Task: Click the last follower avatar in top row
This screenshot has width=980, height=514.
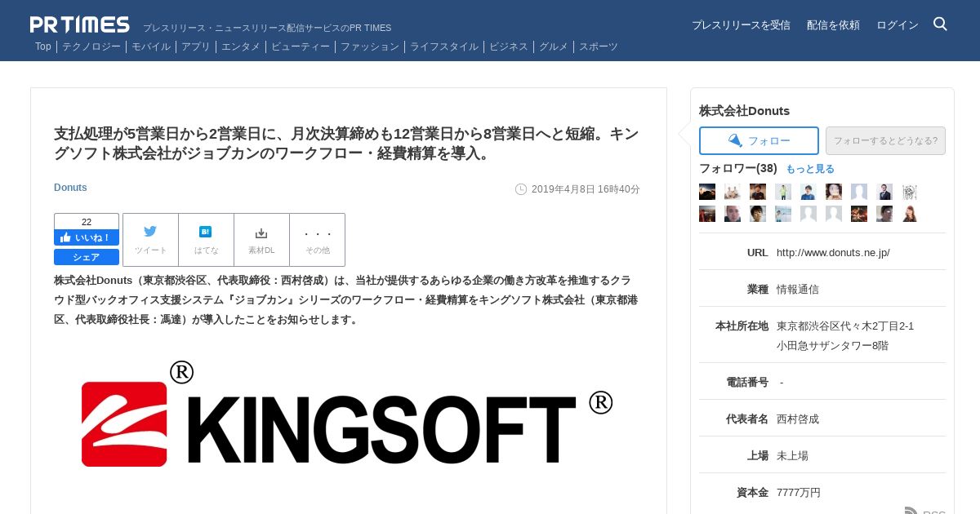Action: [910, 192]
